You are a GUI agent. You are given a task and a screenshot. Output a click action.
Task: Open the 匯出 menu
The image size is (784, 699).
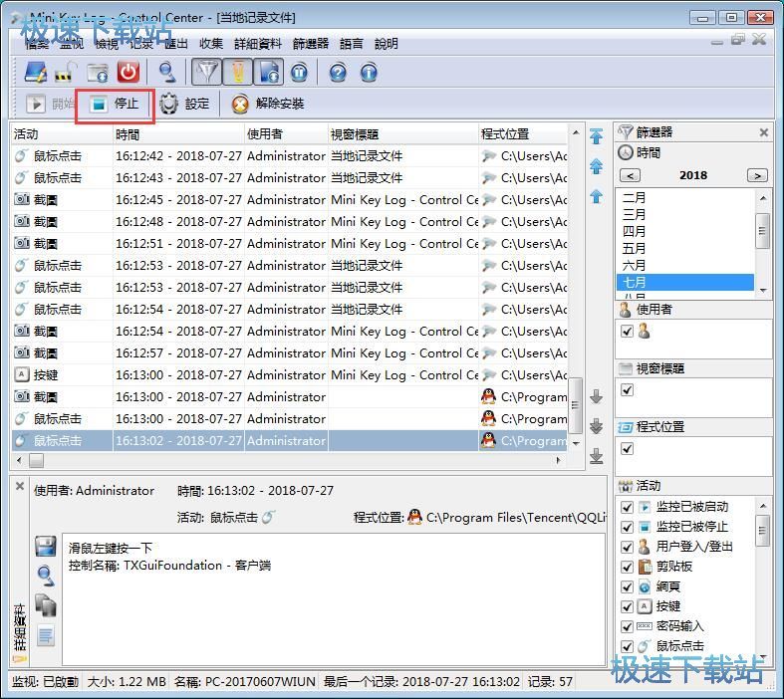pos(176,44)
